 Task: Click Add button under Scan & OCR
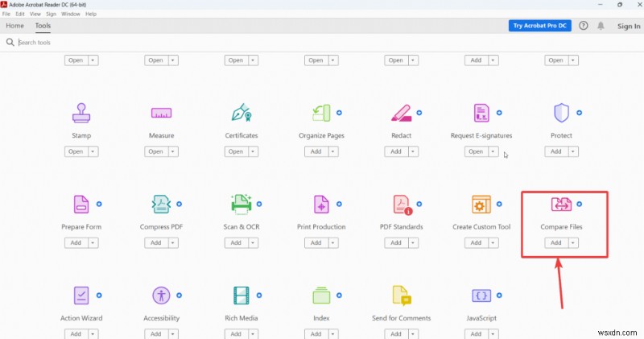coord(236,243)
